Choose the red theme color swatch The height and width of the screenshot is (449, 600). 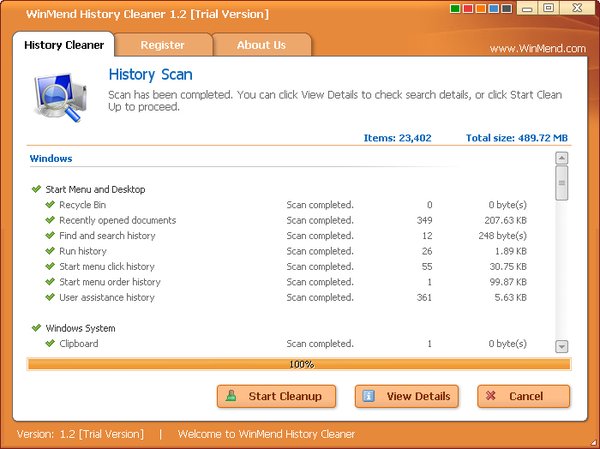tap(469, 8)
